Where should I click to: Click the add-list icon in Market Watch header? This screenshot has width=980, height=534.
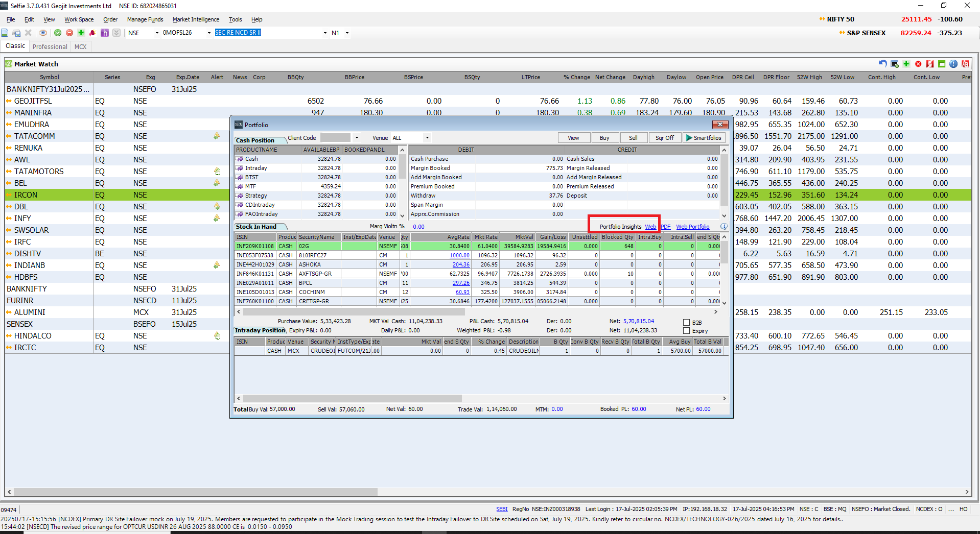pos(895,64)
